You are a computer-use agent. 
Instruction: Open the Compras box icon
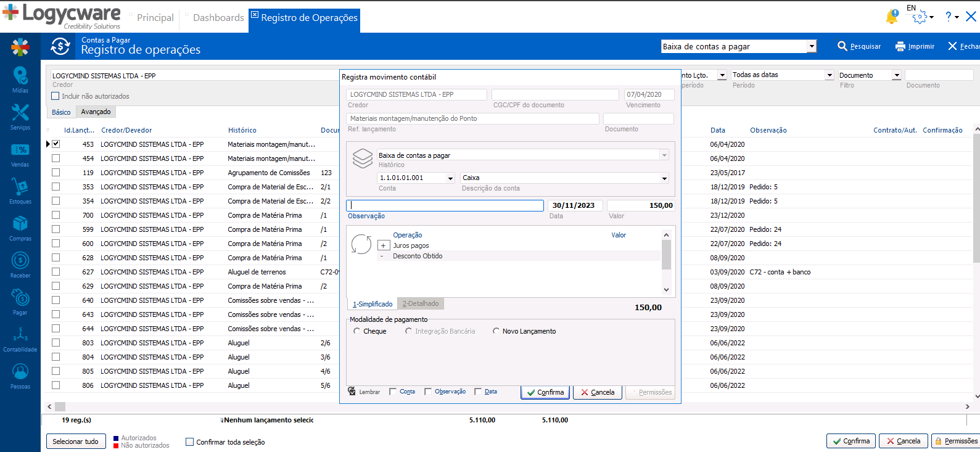pos(20,224)
